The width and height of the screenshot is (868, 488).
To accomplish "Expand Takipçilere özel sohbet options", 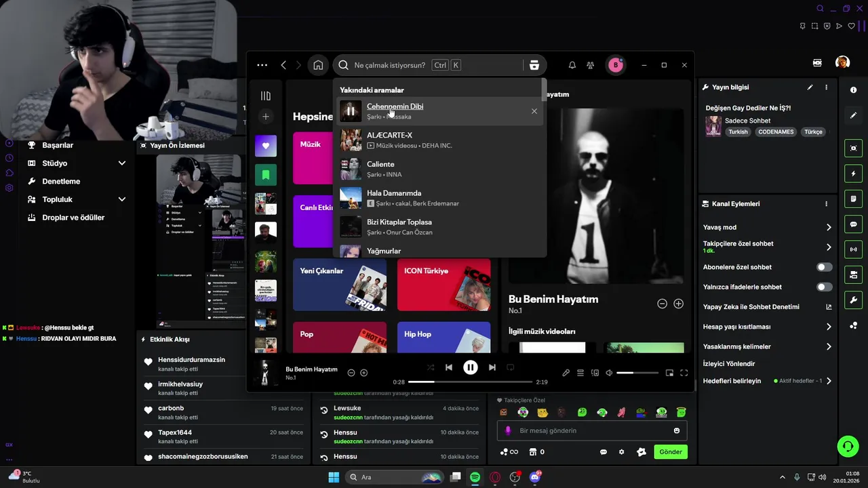I will [x=829, y=247].
